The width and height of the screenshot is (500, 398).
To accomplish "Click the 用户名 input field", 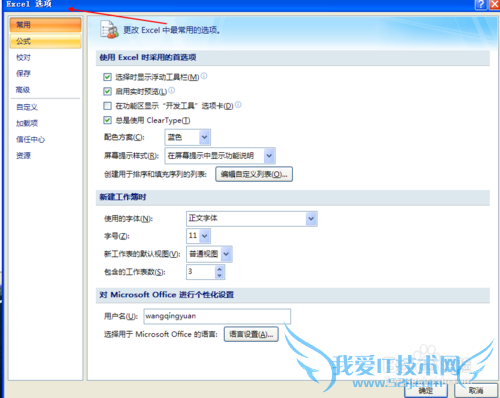I will click(x=217, y=316).
